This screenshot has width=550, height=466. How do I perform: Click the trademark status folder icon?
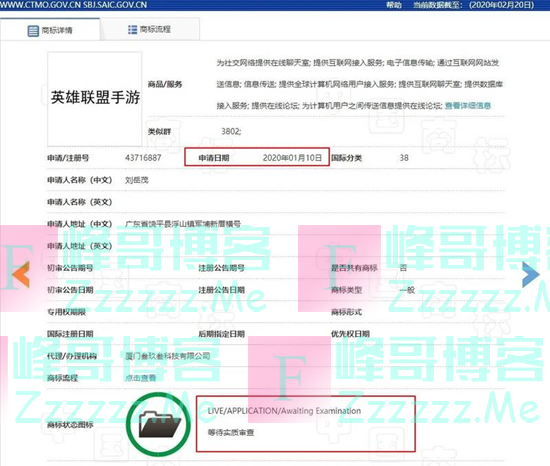(x=159, y=425)
